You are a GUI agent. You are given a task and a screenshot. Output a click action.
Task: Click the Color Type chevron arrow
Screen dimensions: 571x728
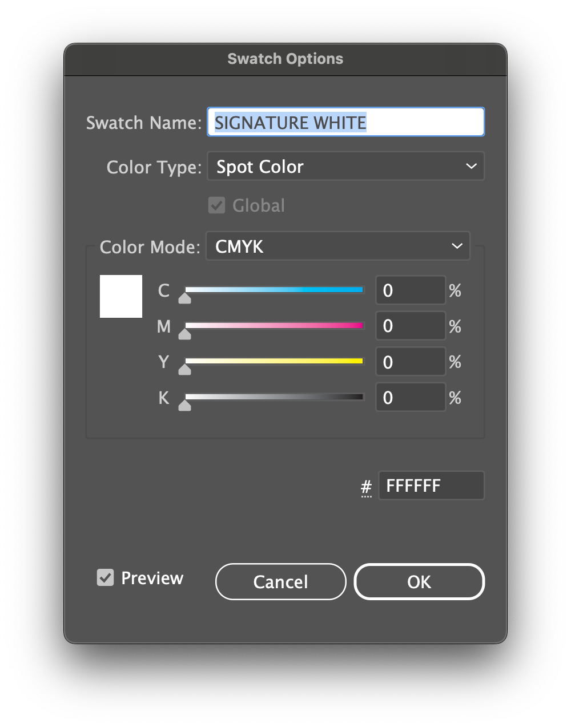tap(471, 167)
